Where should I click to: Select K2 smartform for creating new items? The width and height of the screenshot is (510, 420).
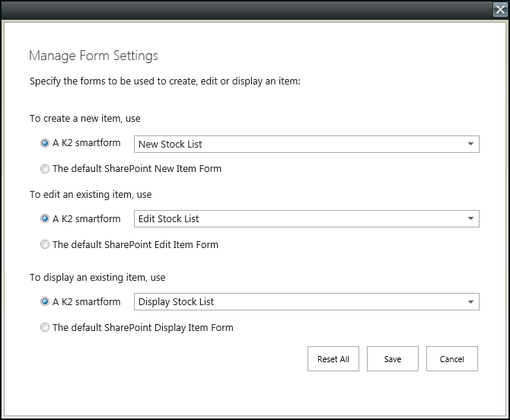tap(45, 143)
